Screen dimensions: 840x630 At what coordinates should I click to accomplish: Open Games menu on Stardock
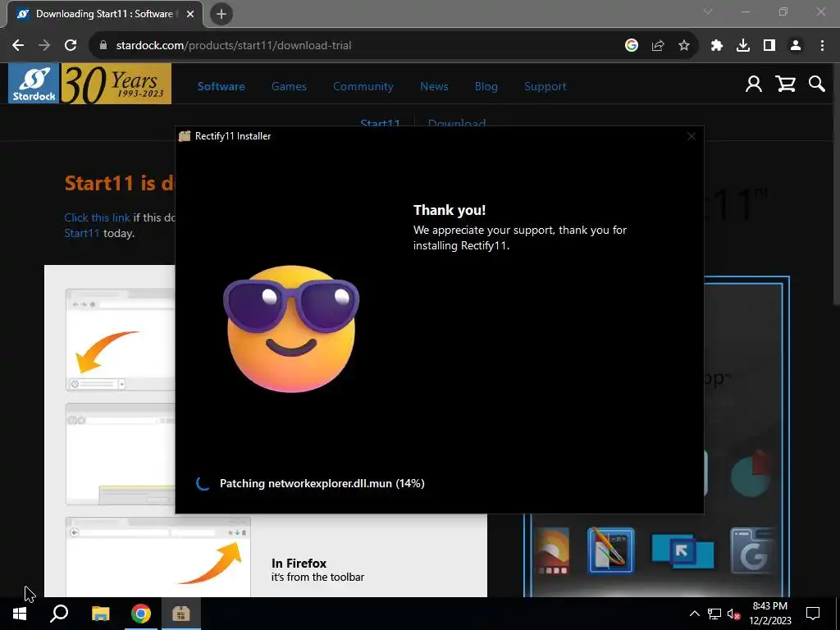289,86
